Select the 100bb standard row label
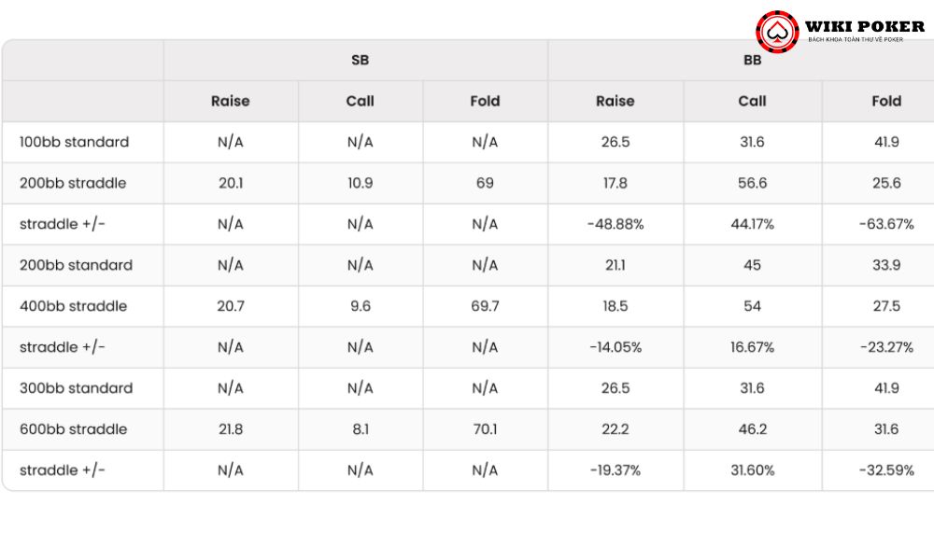 (74, 142)
